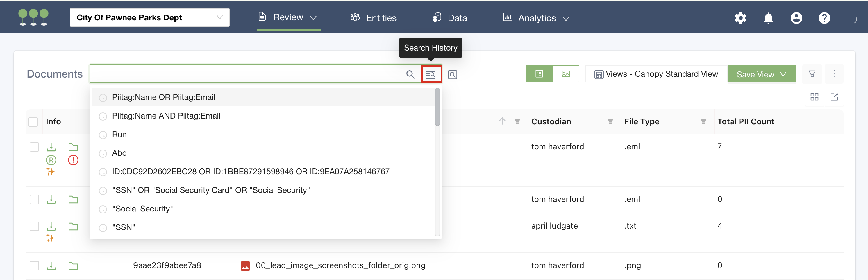
Task: Select checkbox for april ludgate .txt row
Action: point(34,226)
